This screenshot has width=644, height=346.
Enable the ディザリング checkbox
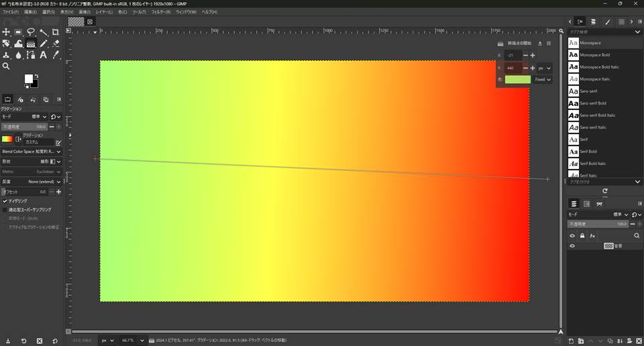5,200
